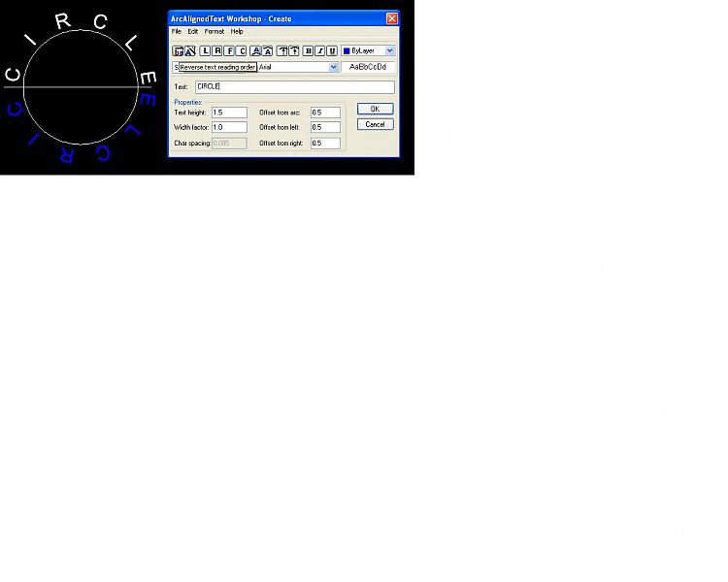Place text on the convex side icon
The height and width of the screenshot is (582, 728).
[255, 50]
